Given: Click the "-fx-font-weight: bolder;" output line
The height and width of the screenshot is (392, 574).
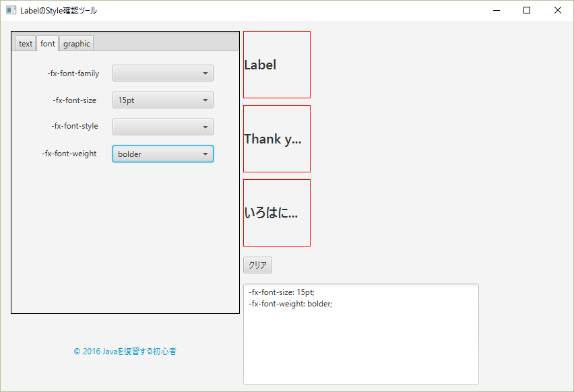Looking at the screenshot, I should pos(289,304).
